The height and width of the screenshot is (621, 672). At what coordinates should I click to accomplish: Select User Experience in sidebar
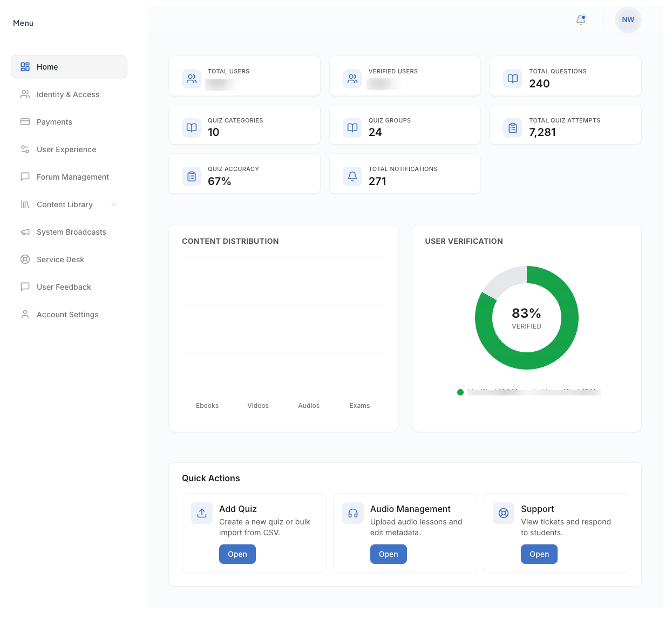tap(69, 149)
